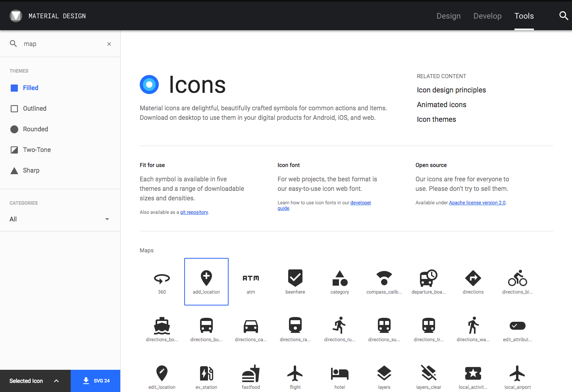Switch to the Develop tab
Viewport: 572px width, 392px height.
click(x=487, y=16)
